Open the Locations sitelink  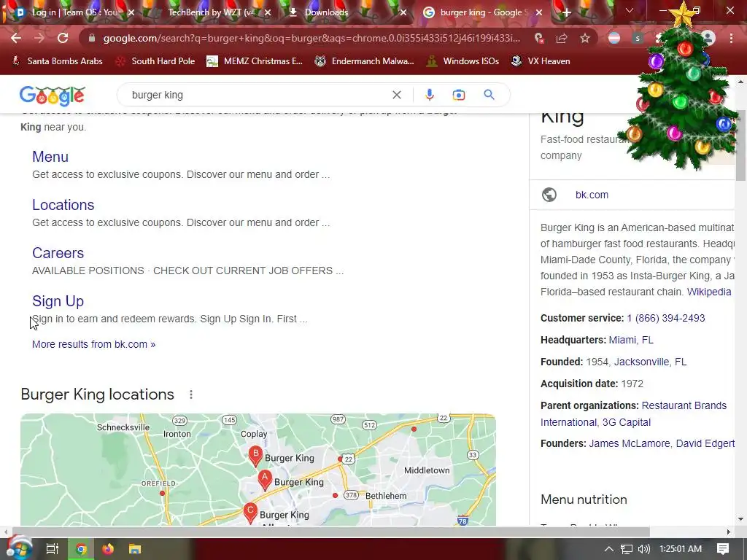[63, 205]
